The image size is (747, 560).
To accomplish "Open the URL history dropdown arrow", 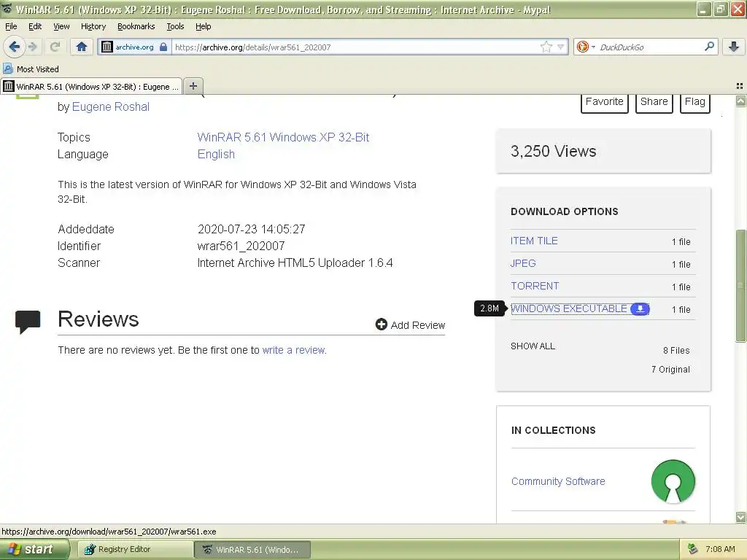I will pos(561,47).
